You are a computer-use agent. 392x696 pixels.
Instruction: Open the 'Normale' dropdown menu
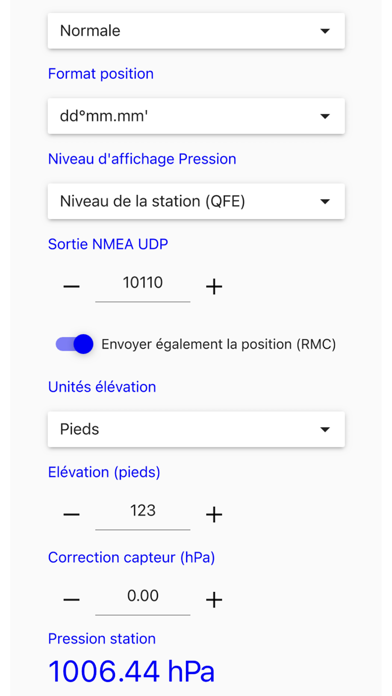[196, 31]
